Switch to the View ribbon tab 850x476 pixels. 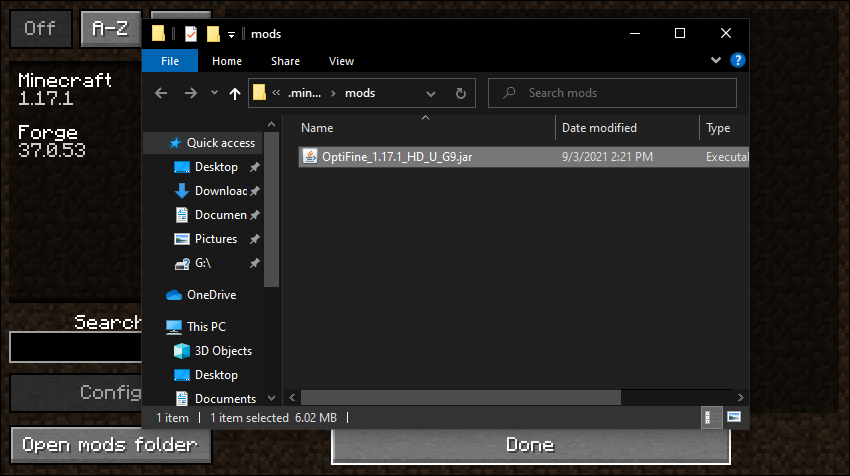(x=341, y=61)
